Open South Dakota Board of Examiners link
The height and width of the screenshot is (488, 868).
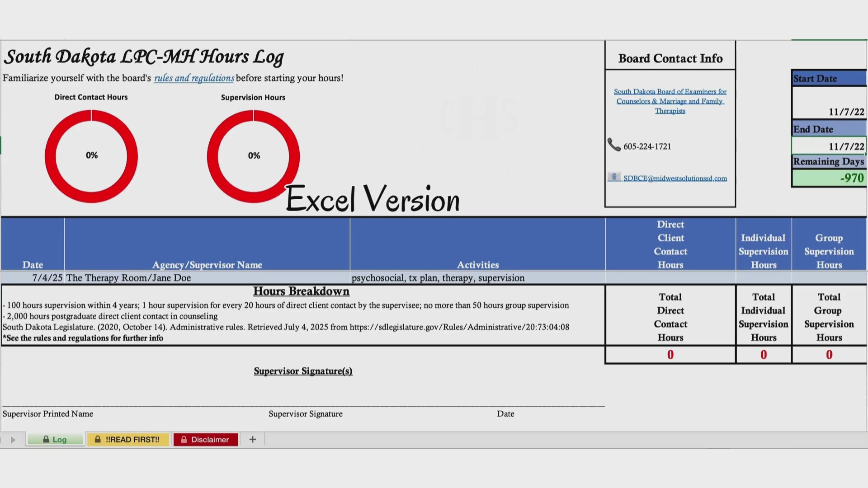pos(670,101)
